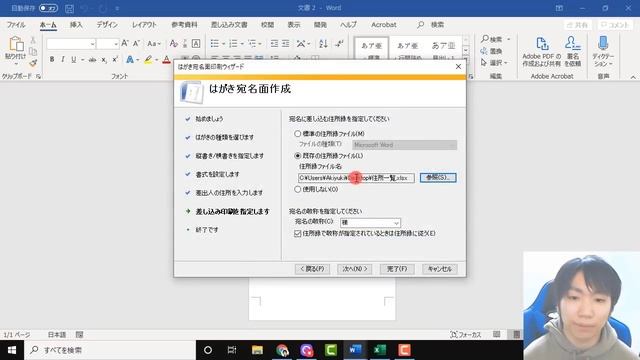Open the paste options arrow under 貼り付け
640x360 pixels.
click(16, 64)
